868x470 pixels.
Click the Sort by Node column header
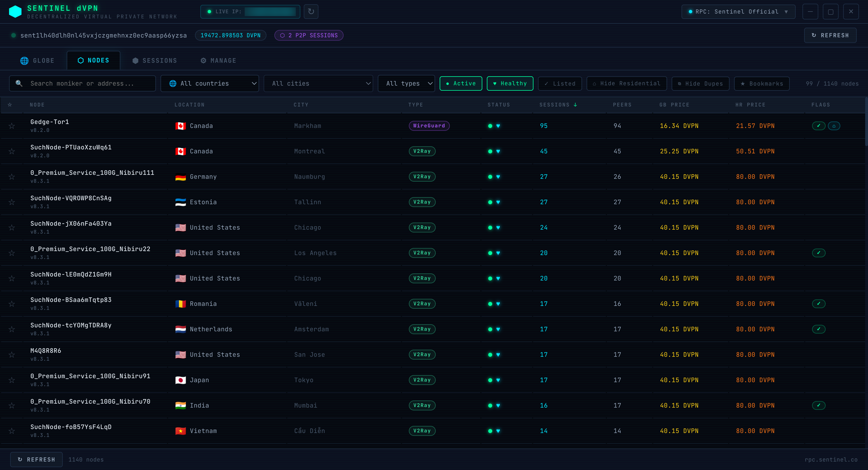[x=37, y=105]
